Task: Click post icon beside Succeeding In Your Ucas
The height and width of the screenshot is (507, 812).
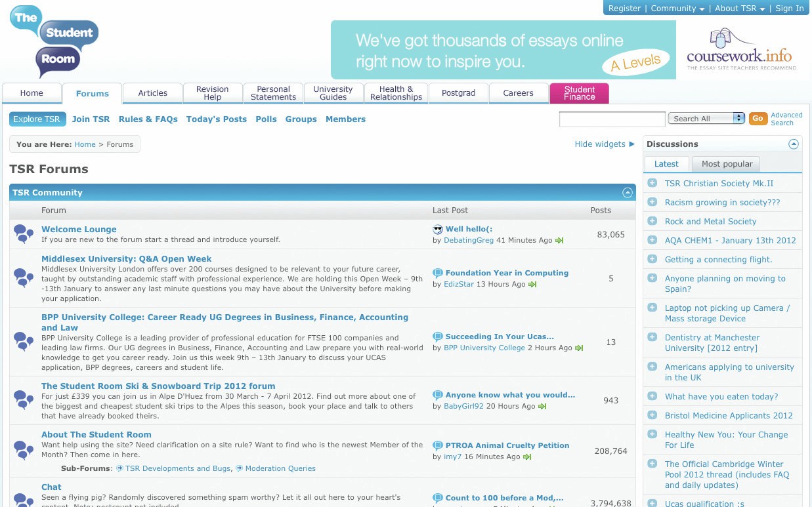Action: point(438,336)
